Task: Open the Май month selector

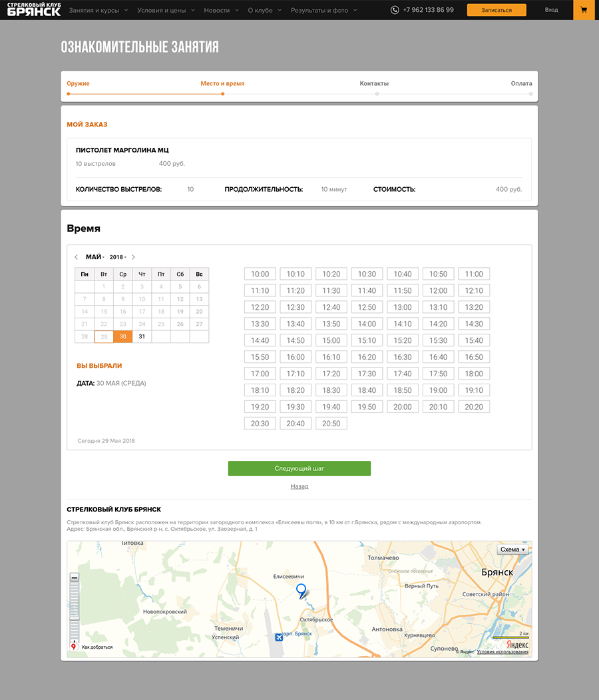Action: pos(95,257)
